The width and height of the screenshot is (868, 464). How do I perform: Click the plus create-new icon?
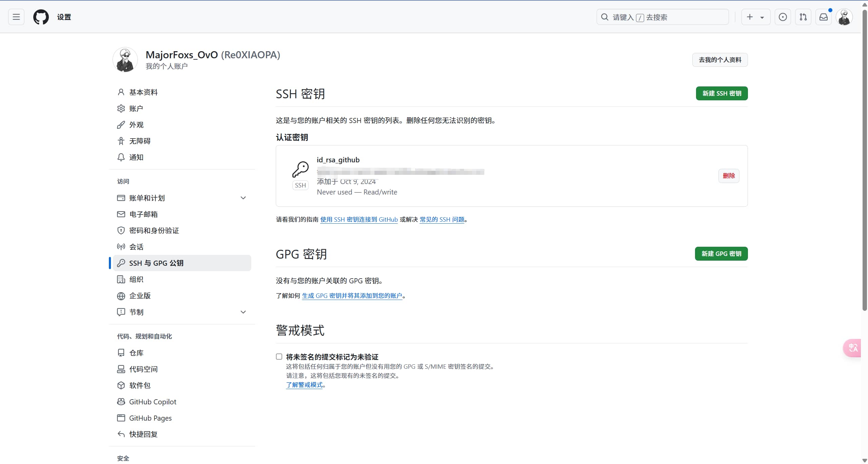tap(750, 17)
